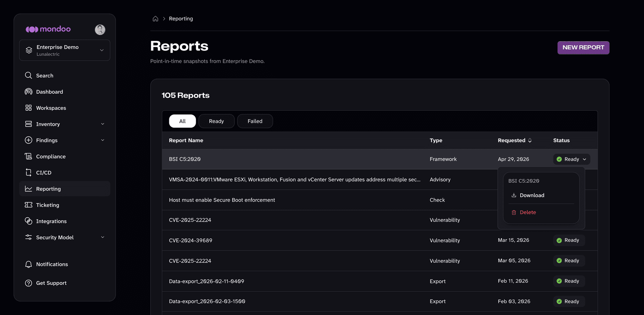Click Ready status for CVE-2024-39689
This screenshot has height=315, width=644.
tap(569, 240)
